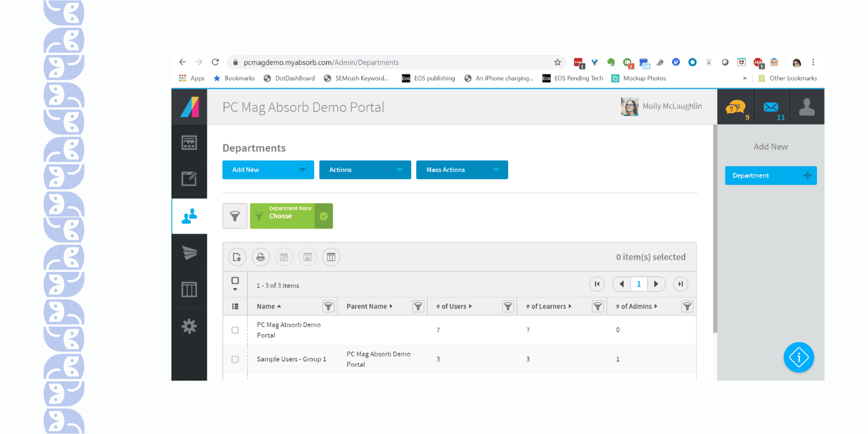Click the print icon in grid toolbar
Screen dimensions: 868x434
[x=260, y=257]
